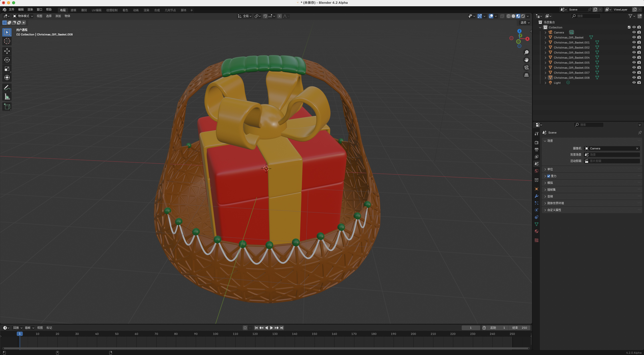
Task: Open the 标记 marker menu in timeline
Action: point(49,328)
